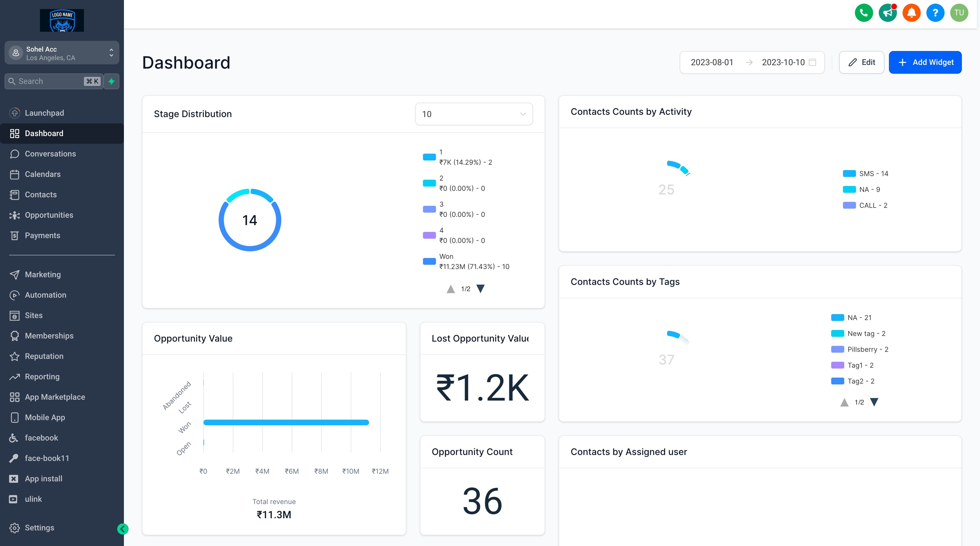Click the Add Widget button

click(x=925, y=62)
